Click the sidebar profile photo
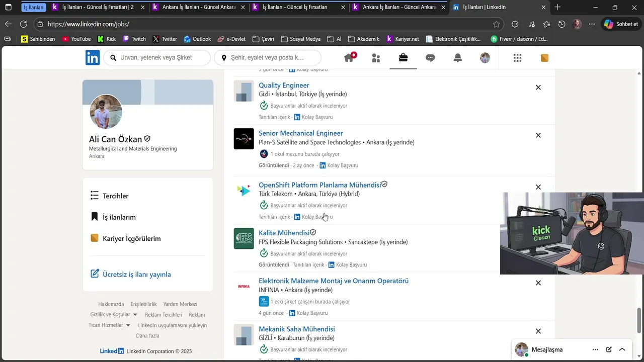The image size is (644, 362). tap(106, 112)
